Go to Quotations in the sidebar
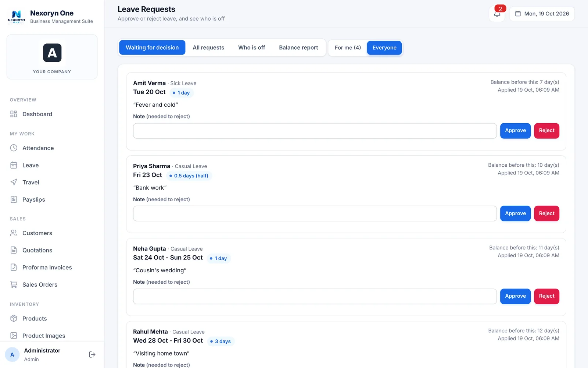 52,250
